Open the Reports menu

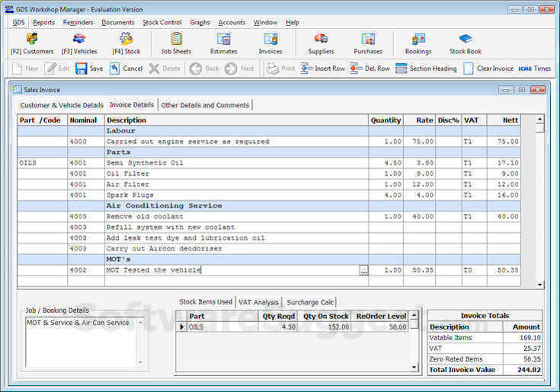pyautogui.click(x=43, y=23)
